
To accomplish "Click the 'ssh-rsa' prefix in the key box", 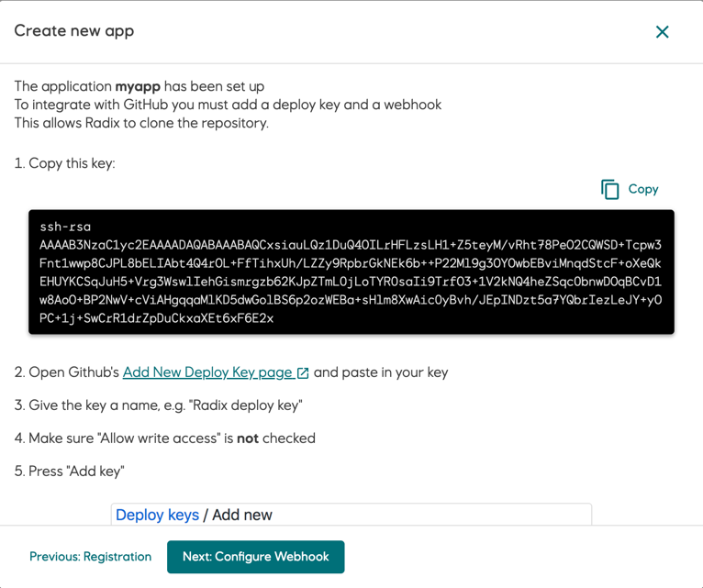I will tap(65, 227).
